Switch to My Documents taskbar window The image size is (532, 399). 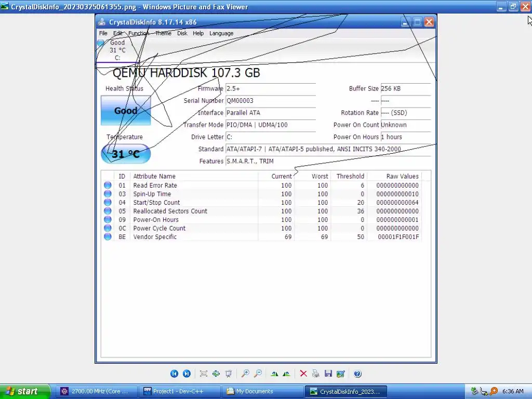click(263, 391)
